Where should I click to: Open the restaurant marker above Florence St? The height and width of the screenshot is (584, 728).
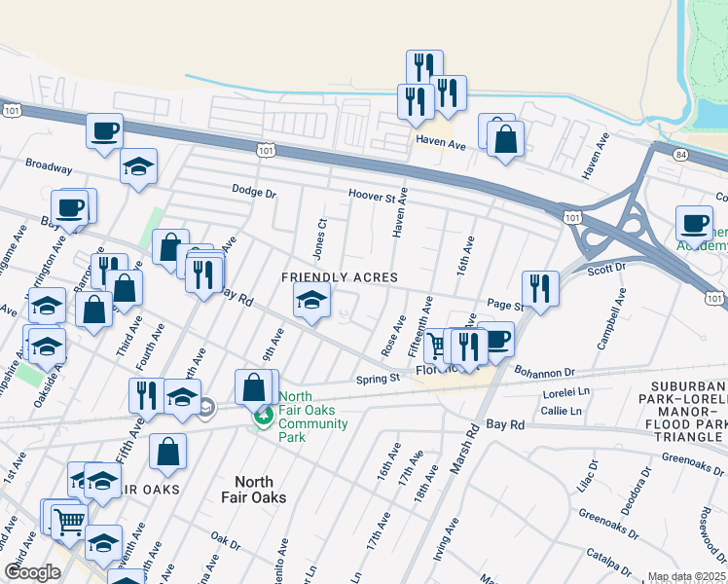point(469,347)
